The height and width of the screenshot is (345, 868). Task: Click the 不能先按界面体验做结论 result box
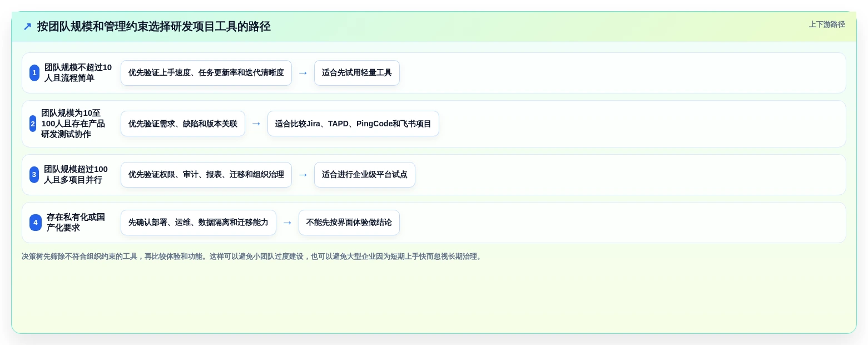349,223
